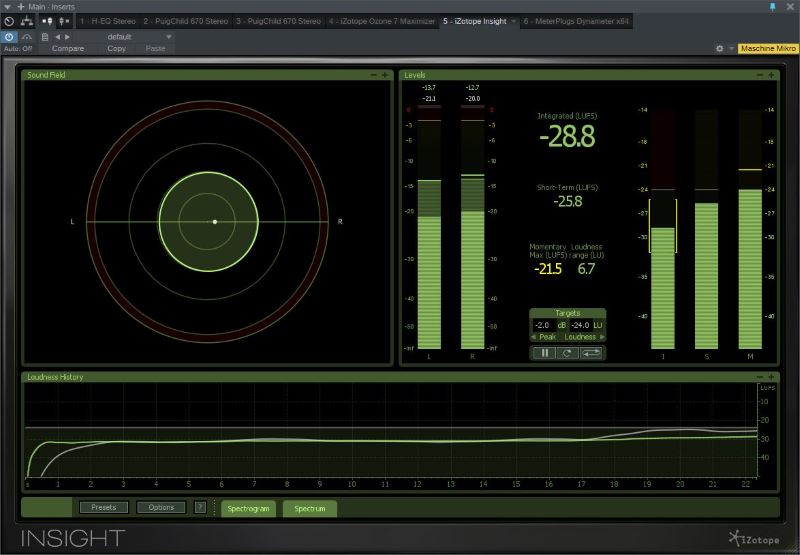800x555 pixels.
Task: Maximize the Sound Field panel with plus
Action: point(385,75)
